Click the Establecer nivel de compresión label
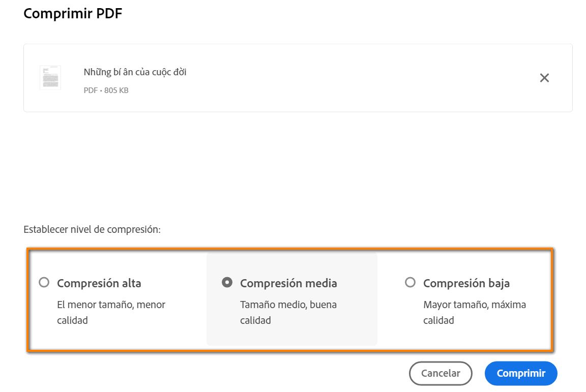The image size is (586, 392). (x=93, y=229)
